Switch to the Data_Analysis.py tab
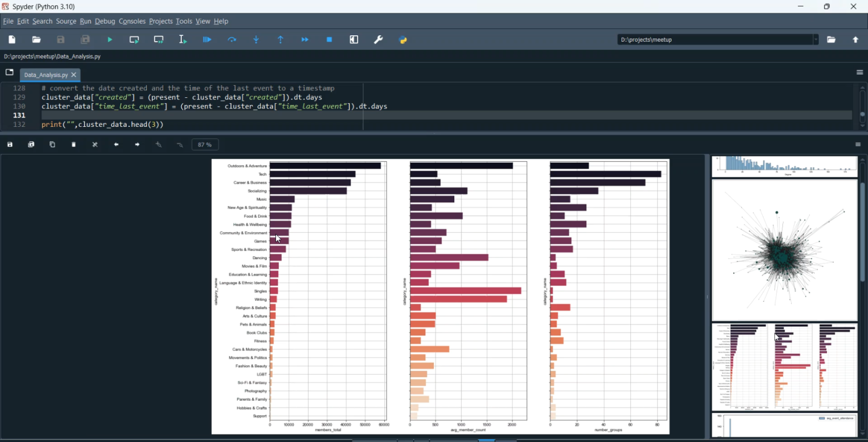 (x=46, y=75)
